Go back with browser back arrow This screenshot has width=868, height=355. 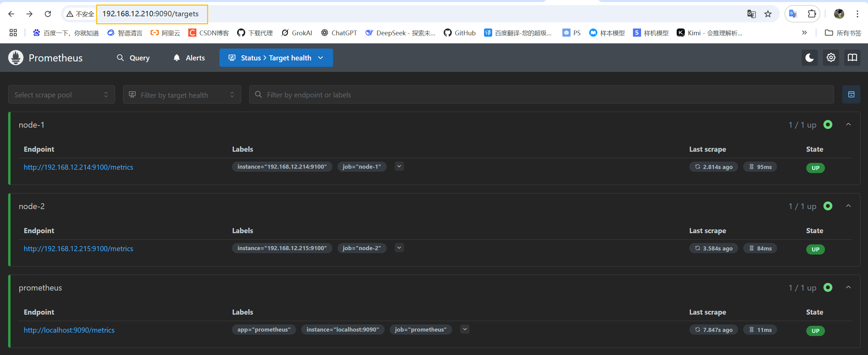point(11,14)
